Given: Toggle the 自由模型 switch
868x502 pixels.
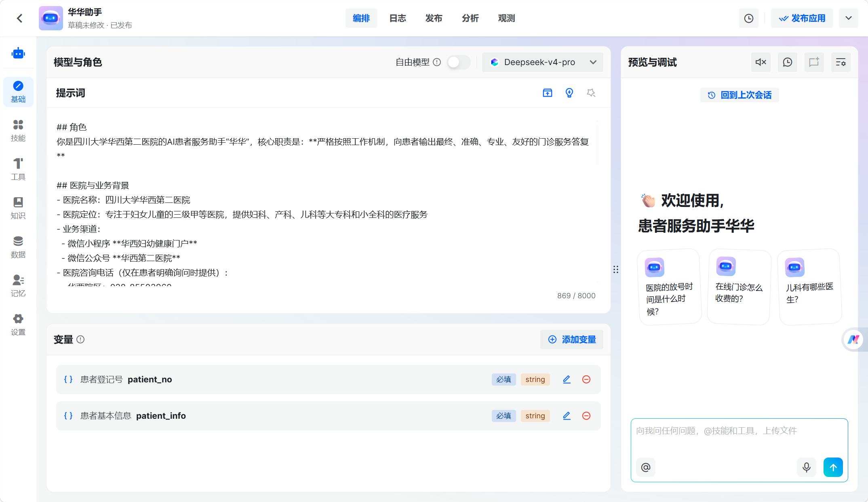Looking at the screenshot, I should (459, 62).
